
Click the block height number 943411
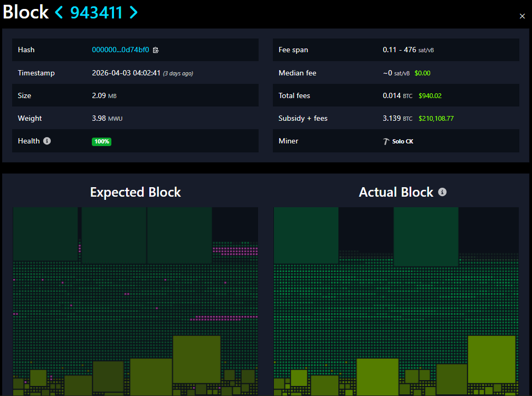pos(96,13)
